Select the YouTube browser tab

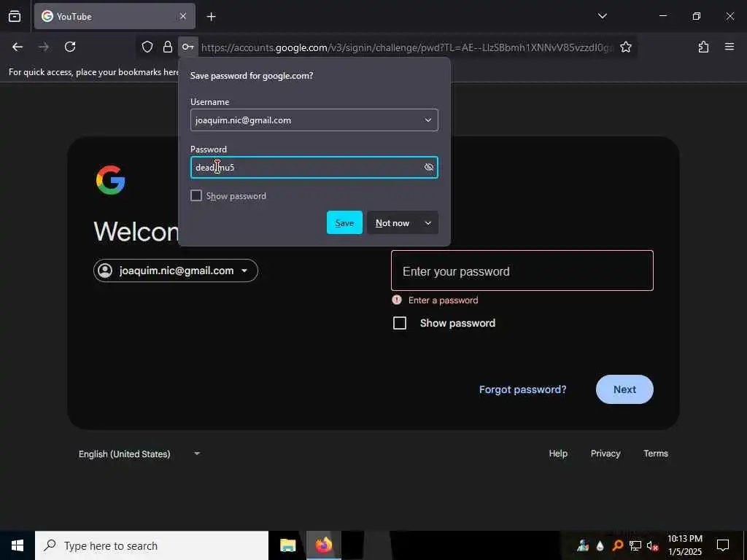tap(115, 16)
